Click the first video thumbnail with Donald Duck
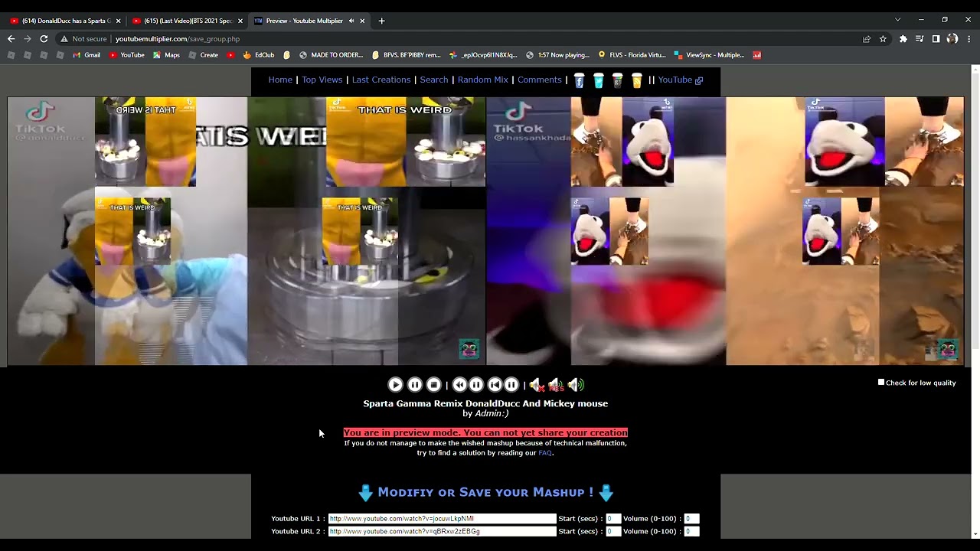The image size is (980, 551). (x=127, y=231)
